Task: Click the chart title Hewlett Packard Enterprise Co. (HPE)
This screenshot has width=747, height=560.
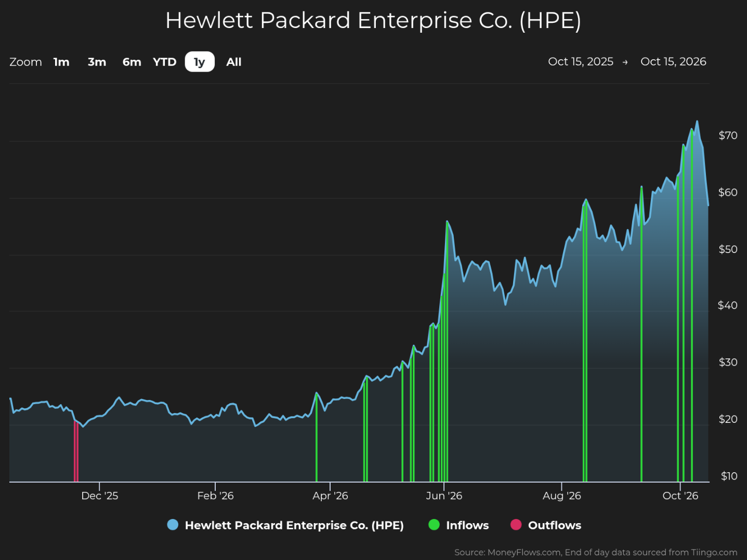Action: point(373,21)
